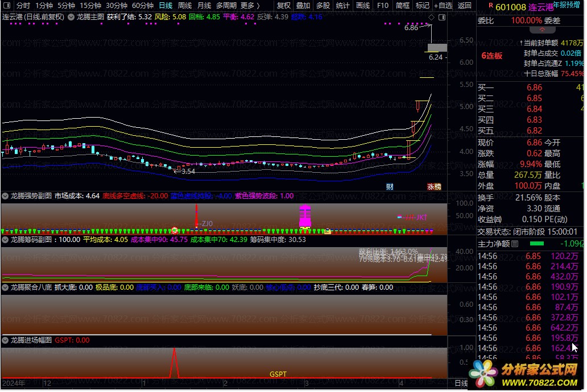587x392 pixels.
Task: Select the 30分钟 period
Action: click(x=117, y=5)
